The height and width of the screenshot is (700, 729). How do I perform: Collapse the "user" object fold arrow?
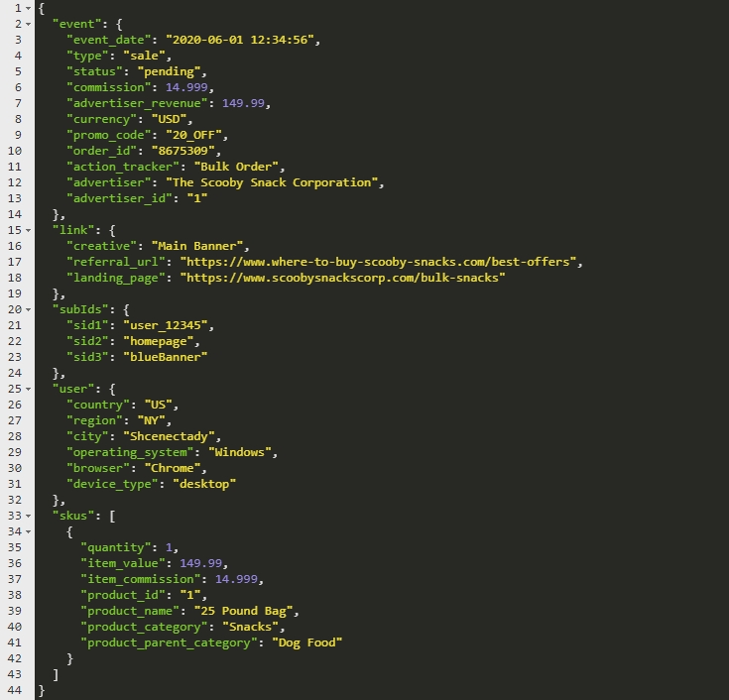tap(29, 389)
